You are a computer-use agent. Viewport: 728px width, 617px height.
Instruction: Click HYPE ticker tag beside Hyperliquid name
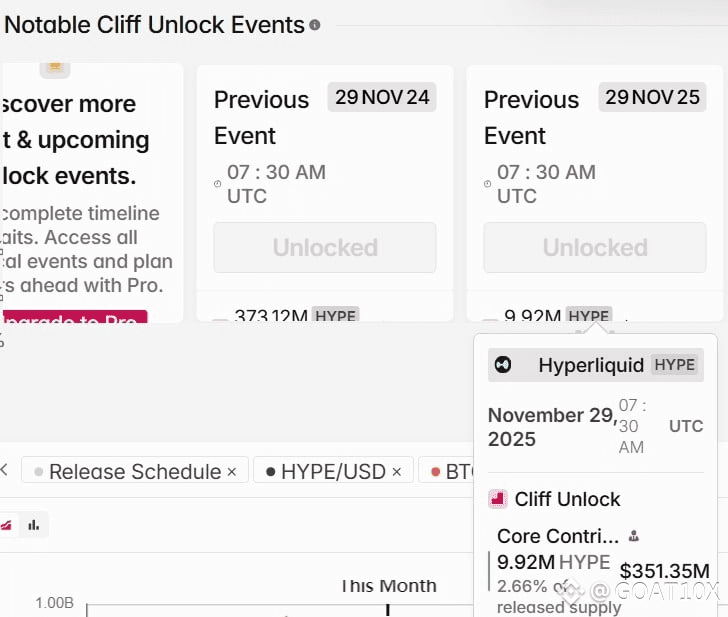tap(675, 365)
